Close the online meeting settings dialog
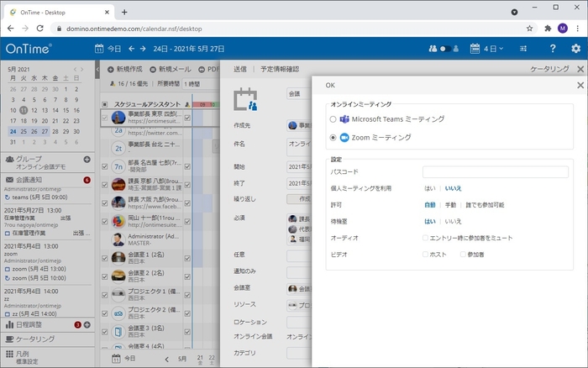 coord(580,85)
